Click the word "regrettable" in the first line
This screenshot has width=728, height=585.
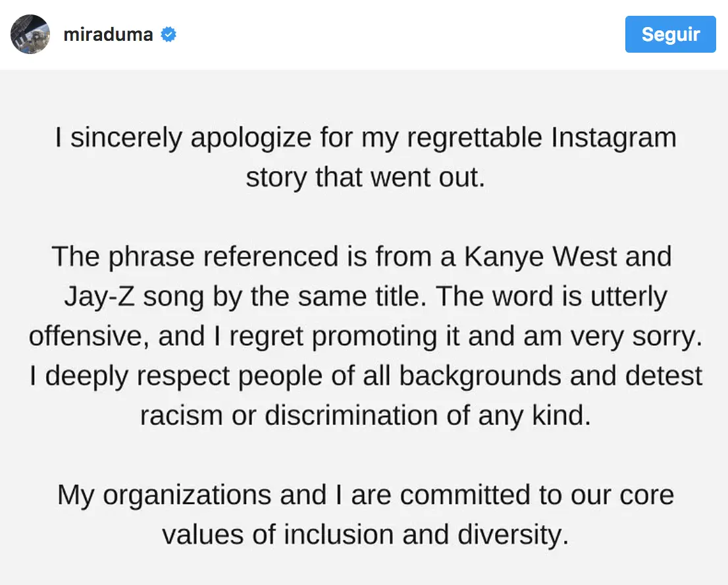point(475,138)
